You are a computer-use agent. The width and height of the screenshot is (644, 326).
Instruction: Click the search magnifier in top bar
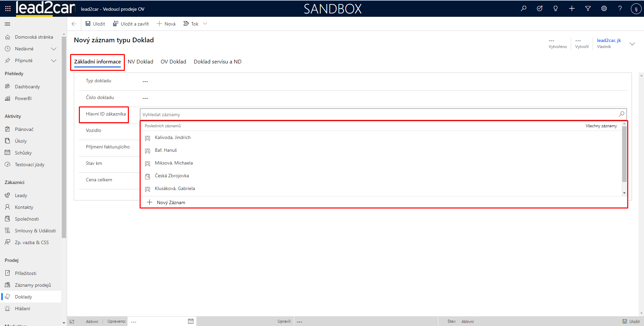click(523, 9)
